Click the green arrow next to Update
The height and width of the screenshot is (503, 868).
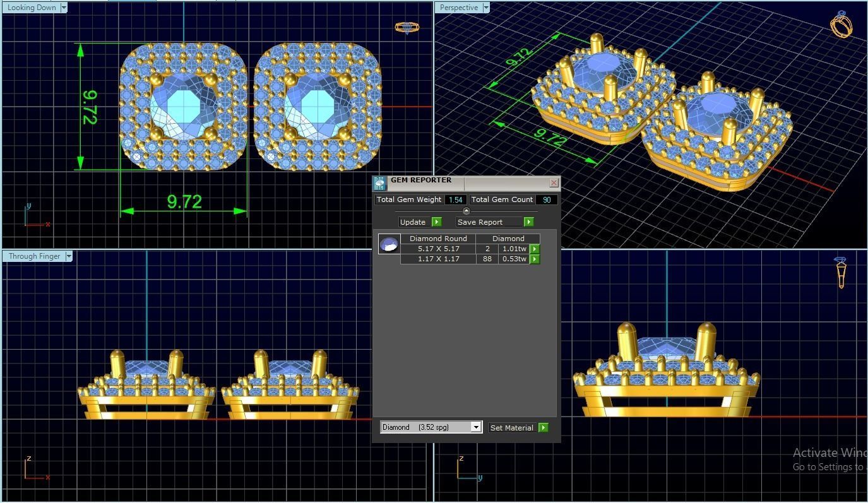click(437, 222)
